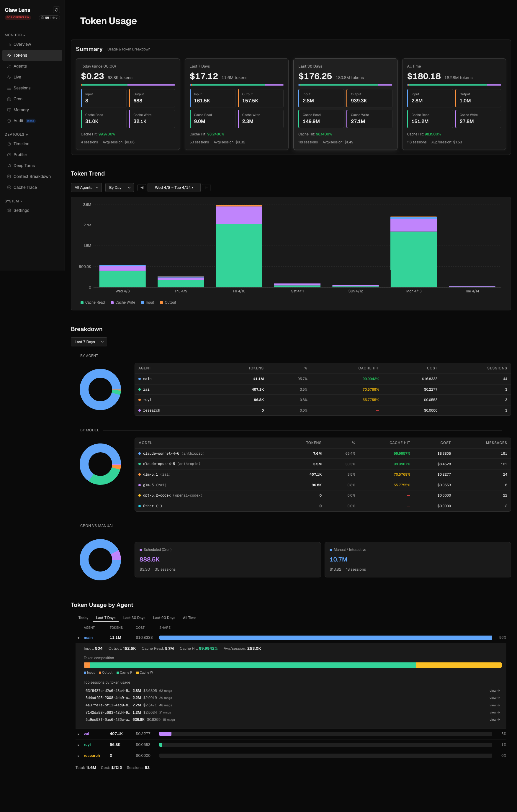Image resolution: width=517 pixels, height=812 pixels.
Task: Click the main agent blue share bar
Action: pyautogui.click(x=325, y=638)
